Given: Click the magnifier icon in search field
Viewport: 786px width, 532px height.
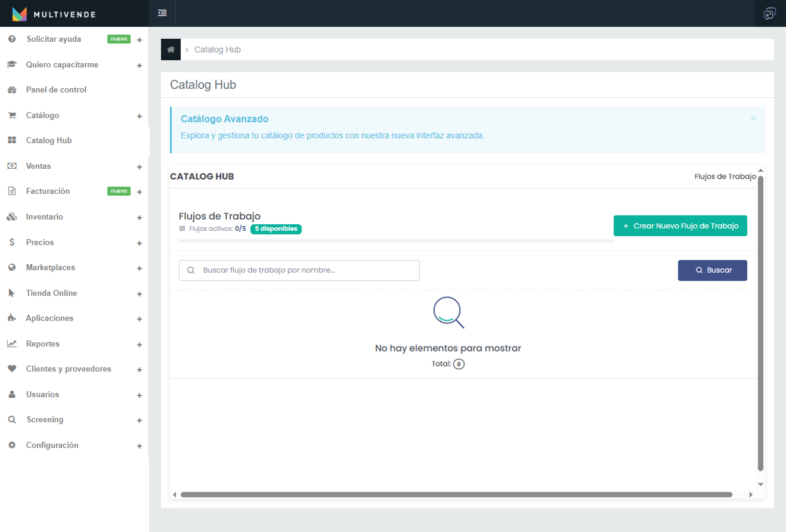Looking at the screenshot, I should [191, 270].
